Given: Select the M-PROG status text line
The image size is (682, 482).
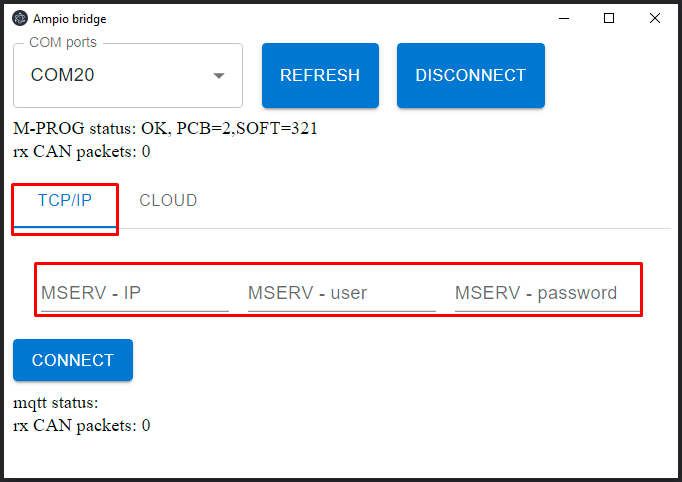Looking at the screenshot, I should click(165, 129).
